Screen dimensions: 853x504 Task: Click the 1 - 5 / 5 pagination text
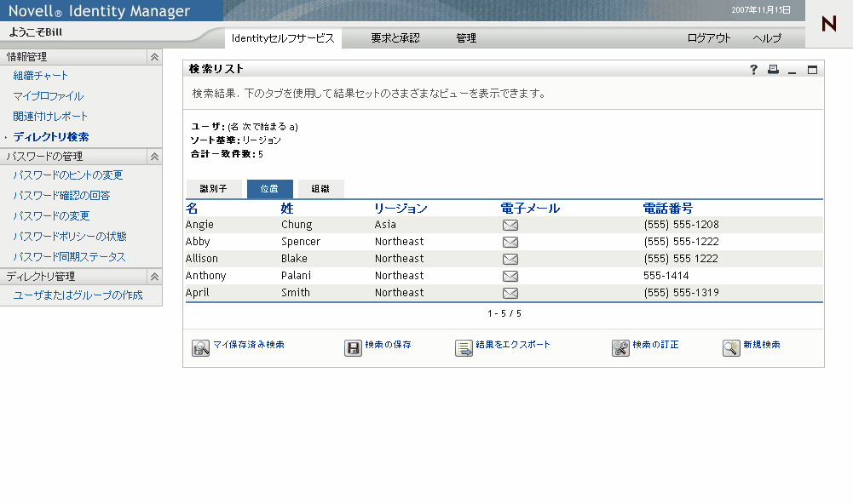[504, 313]
